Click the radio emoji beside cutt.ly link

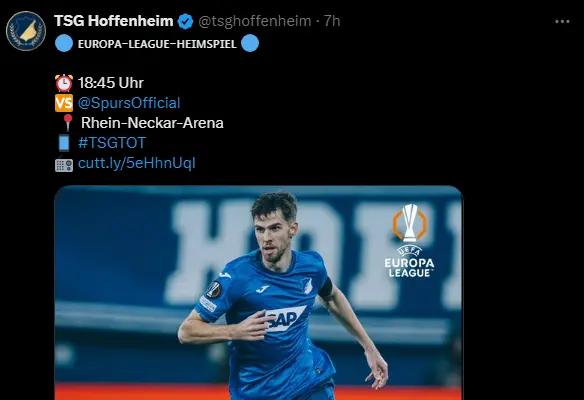64,165
